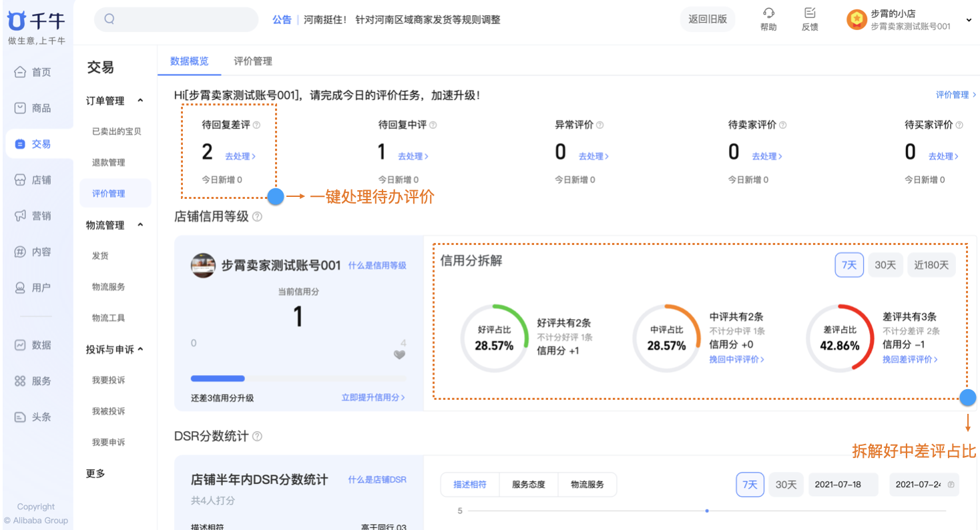Collapse the 订单管理 menu group
980x530 pixels.
point(140,101)
